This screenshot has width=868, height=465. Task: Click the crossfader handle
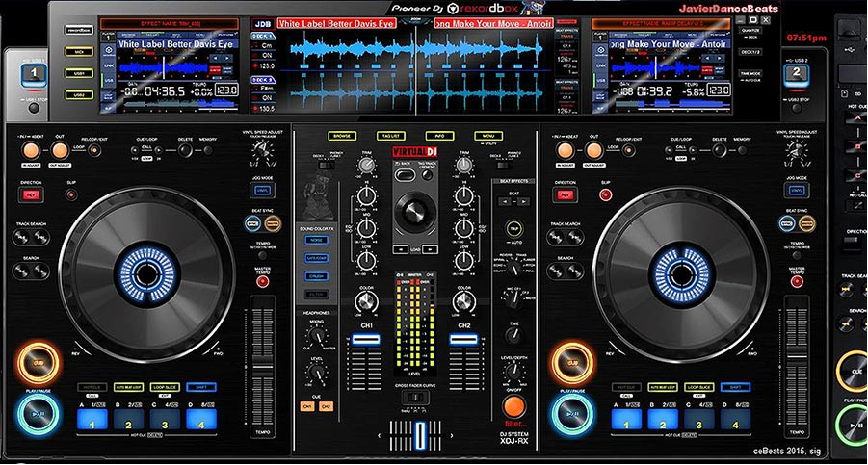point(421,434)
